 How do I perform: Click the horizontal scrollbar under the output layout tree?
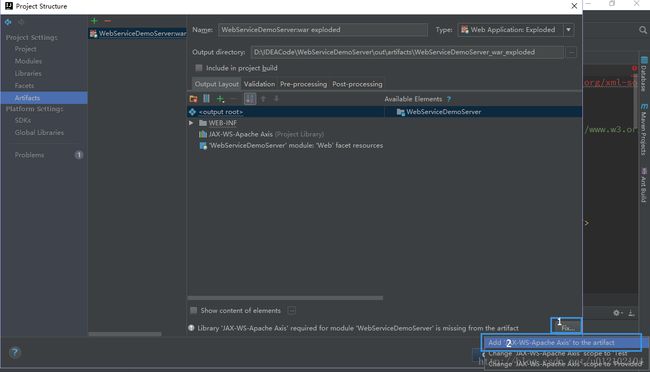(x=285, y=298)
